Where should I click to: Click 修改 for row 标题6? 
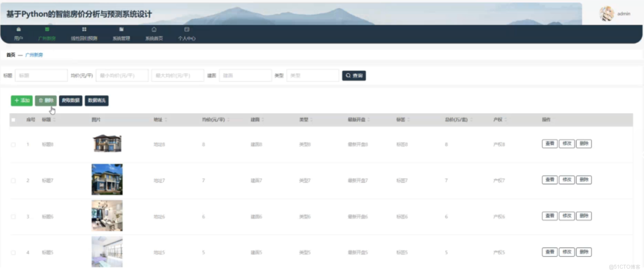[567, 216]
